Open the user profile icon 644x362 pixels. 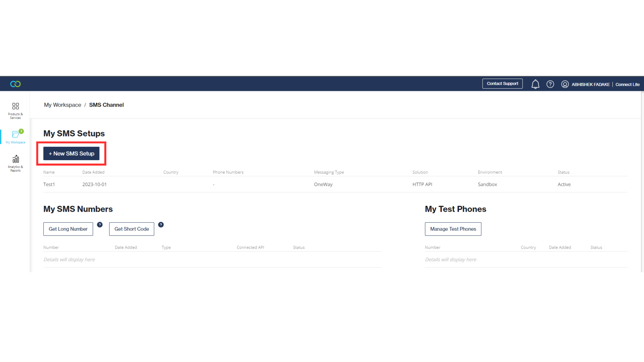tap(565, 84)
